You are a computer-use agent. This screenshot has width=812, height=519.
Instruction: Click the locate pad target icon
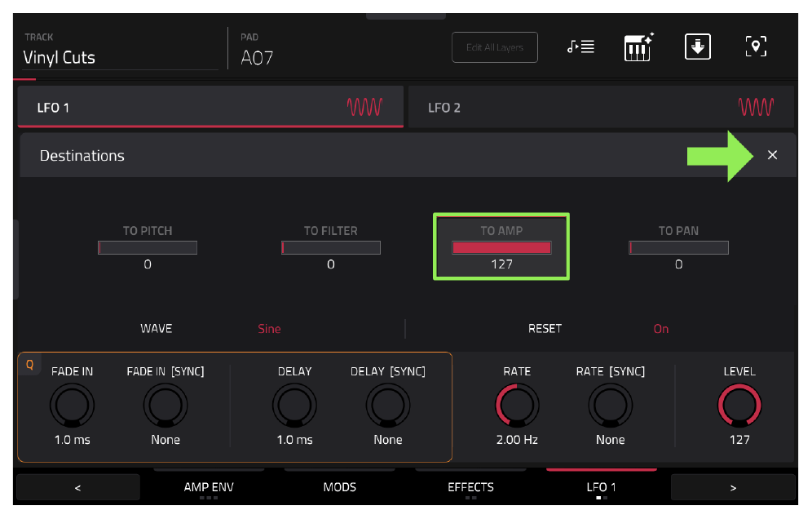756,47
